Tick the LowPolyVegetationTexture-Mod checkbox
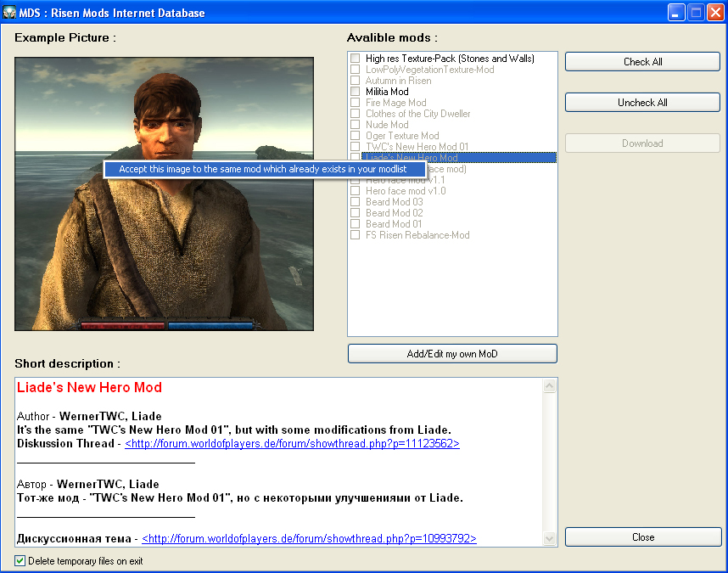Screen dimensions: 728x573 356,70
